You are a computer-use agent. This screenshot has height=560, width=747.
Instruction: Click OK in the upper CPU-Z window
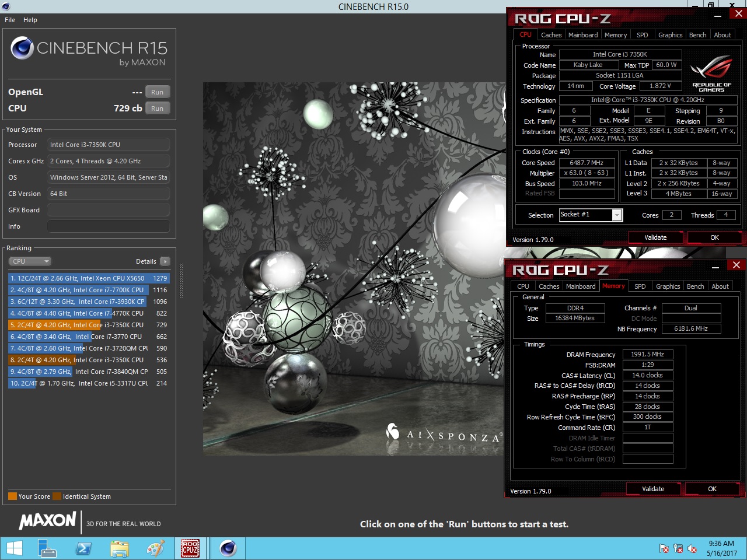714,237
